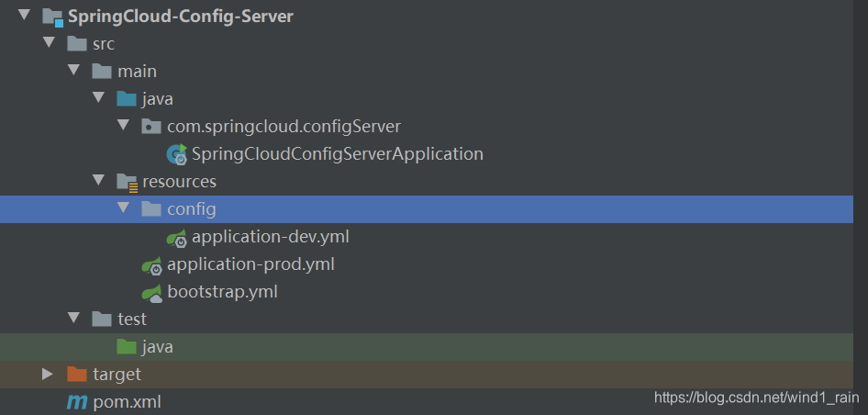Select the java label under main
Screen dimensions: 868x415
click(157, 99)
